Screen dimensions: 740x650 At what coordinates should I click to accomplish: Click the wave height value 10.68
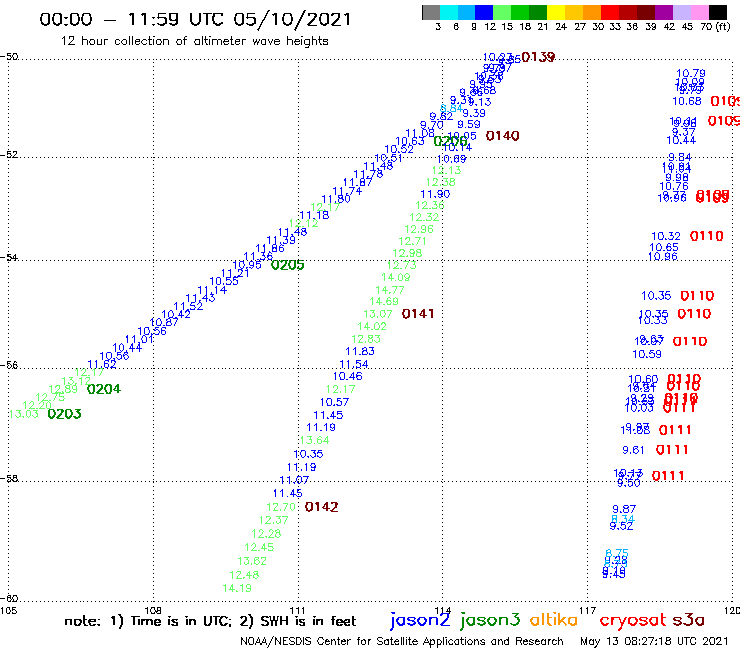(x=687, y=101)
